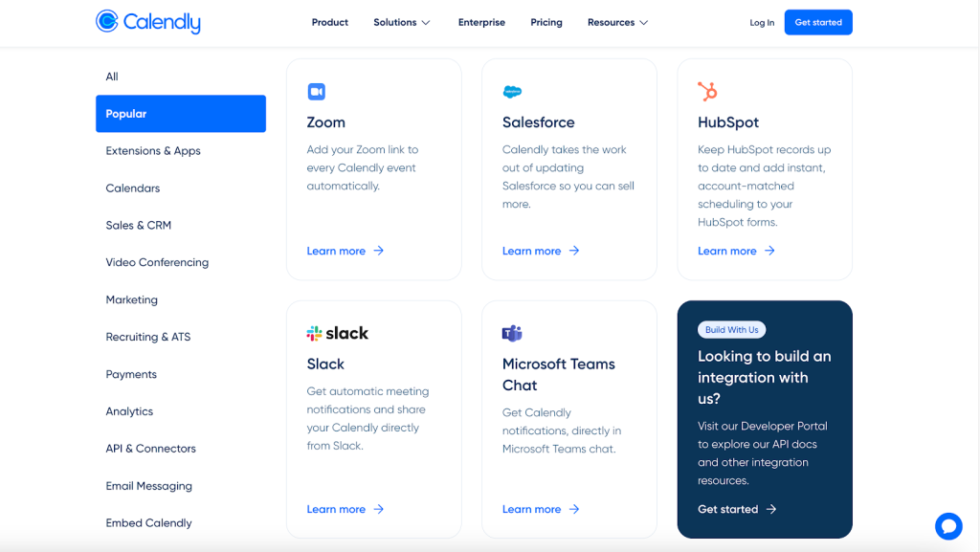Image resolution: width=980 pixels, height=552 pixels.
Task: Select the Marketing category
Action: pyautogui.click(x=131, y=299)
